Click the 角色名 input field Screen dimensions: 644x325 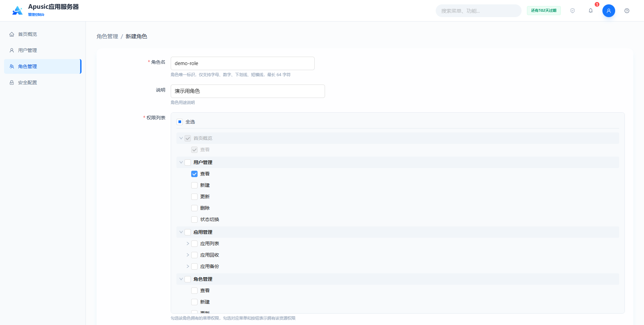coord(243,63)
